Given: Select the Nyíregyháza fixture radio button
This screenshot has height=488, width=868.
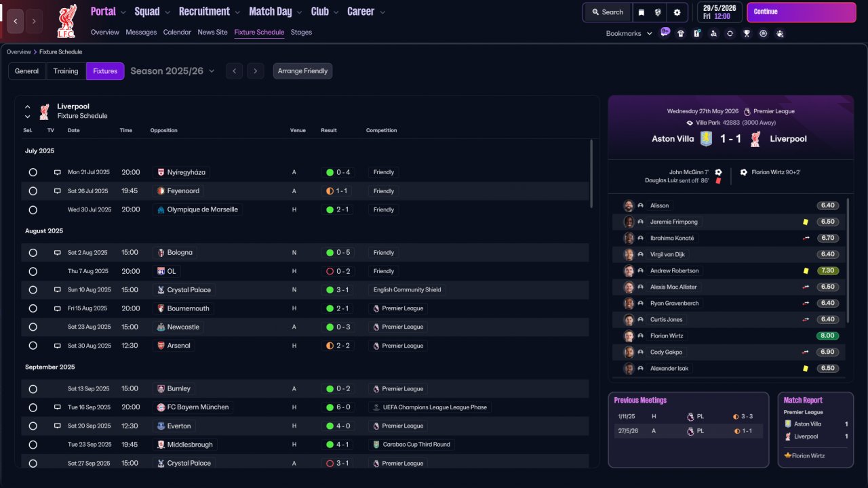Looking at the screenshot, I should tap(33, 172).
